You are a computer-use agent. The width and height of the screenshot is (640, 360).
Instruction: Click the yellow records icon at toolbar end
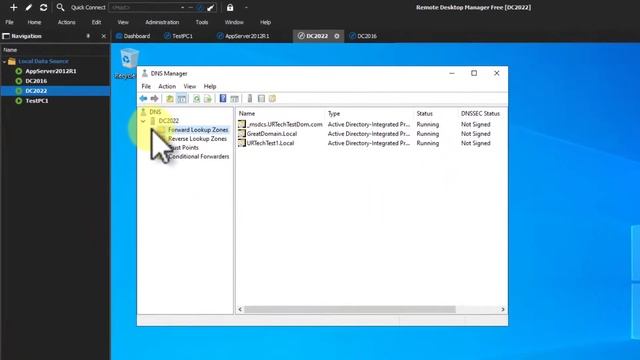pyautogui.click(x=272, y=98)
